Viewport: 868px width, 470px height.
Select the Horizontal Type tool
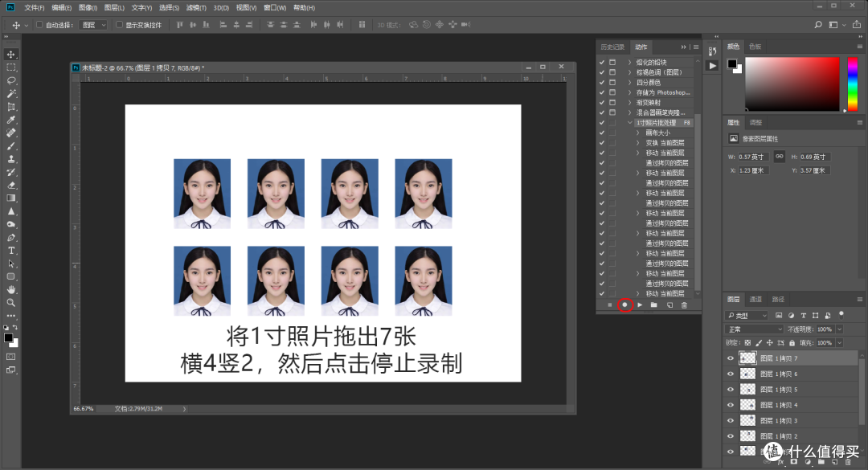click(x=10, y=251)
